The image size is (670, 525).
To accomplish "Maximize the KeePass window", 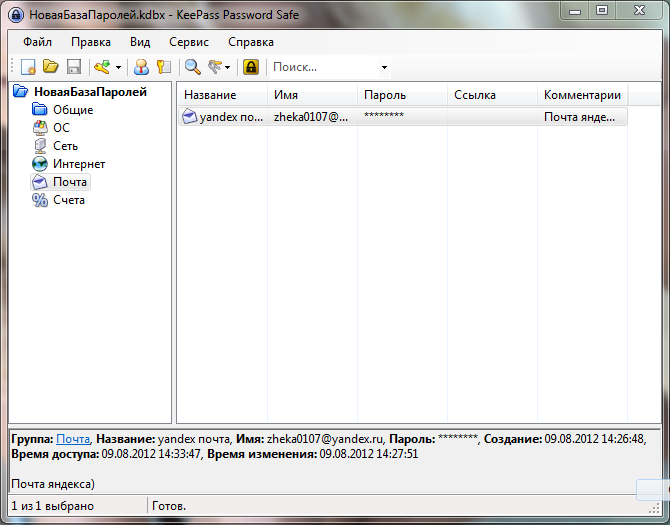I will (602, 11).
